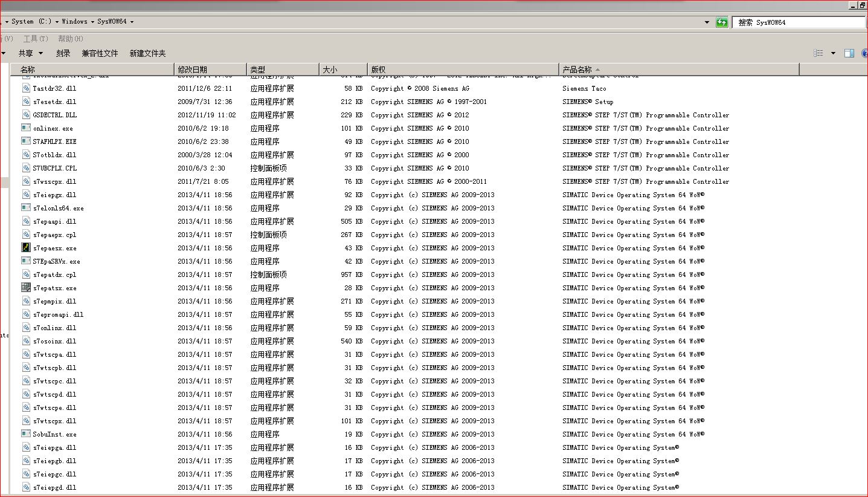
Task: Select the s7eiepgx.dll file icon
Action: point(26,195)
